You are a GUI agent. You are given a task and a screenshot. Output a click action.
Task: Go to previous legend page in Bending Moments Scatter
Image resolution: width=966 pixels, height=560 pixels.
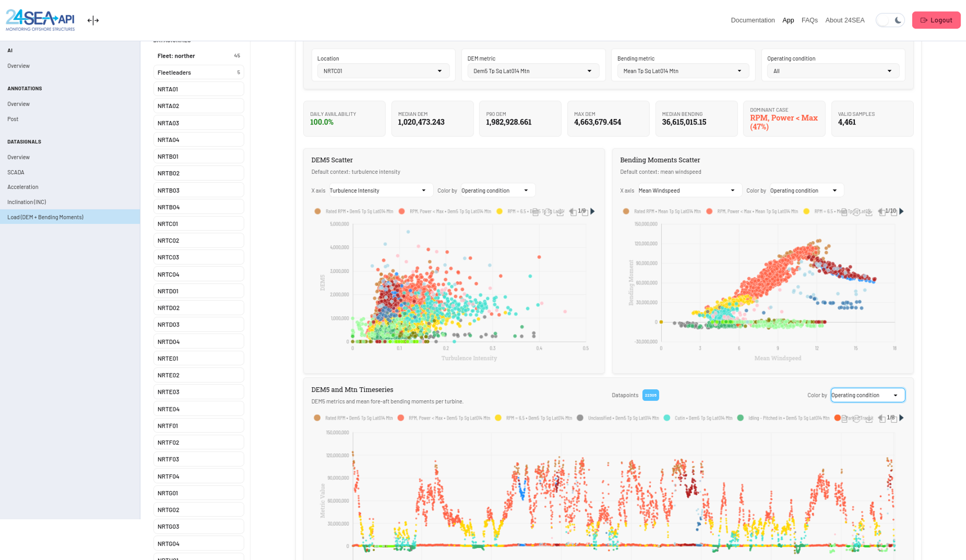[880, 211]
